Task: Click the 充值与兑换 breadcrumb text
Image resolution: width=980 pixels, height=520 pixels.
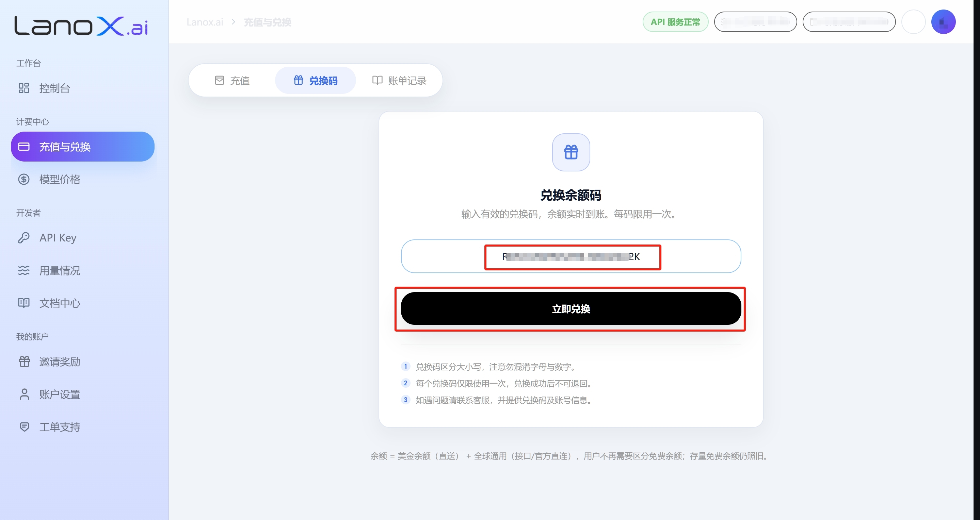Action: click(268, 22)
